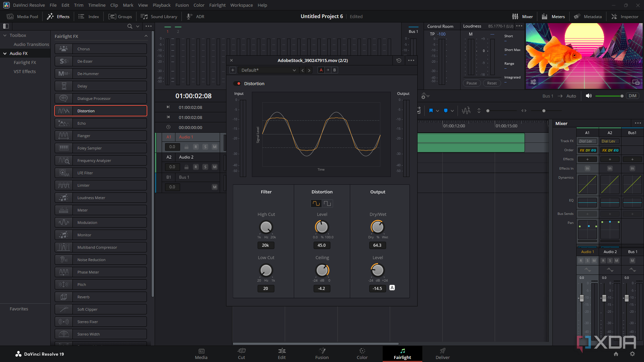Open the Media Pool panel
This screenshot has width=644, height=362.
23,16
